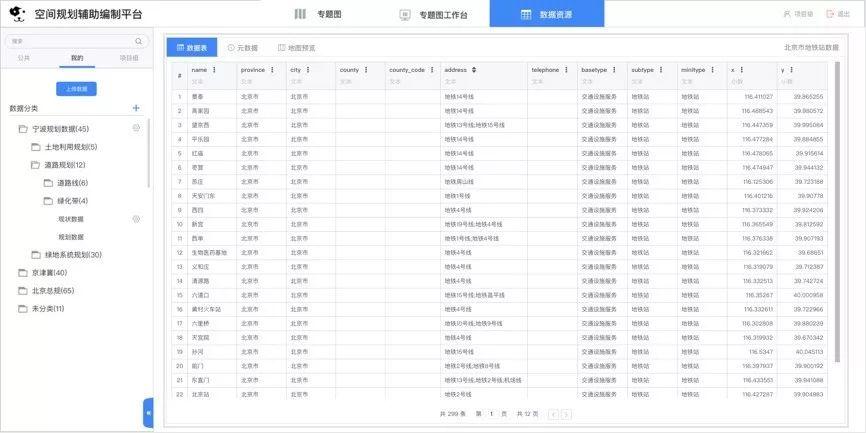Click the 北京总规 folder icon
This screenshot has width=866, height=433.
[x=23, y=291]
